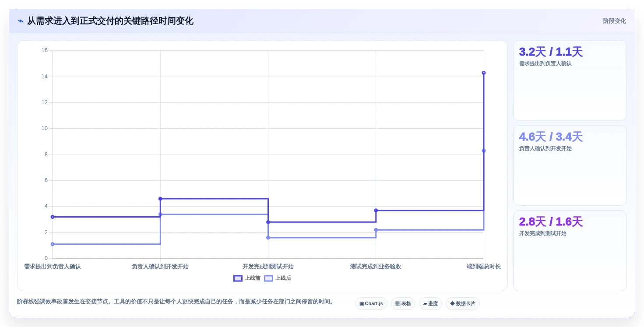Click the 进度 tag pill

click(430, 303)
